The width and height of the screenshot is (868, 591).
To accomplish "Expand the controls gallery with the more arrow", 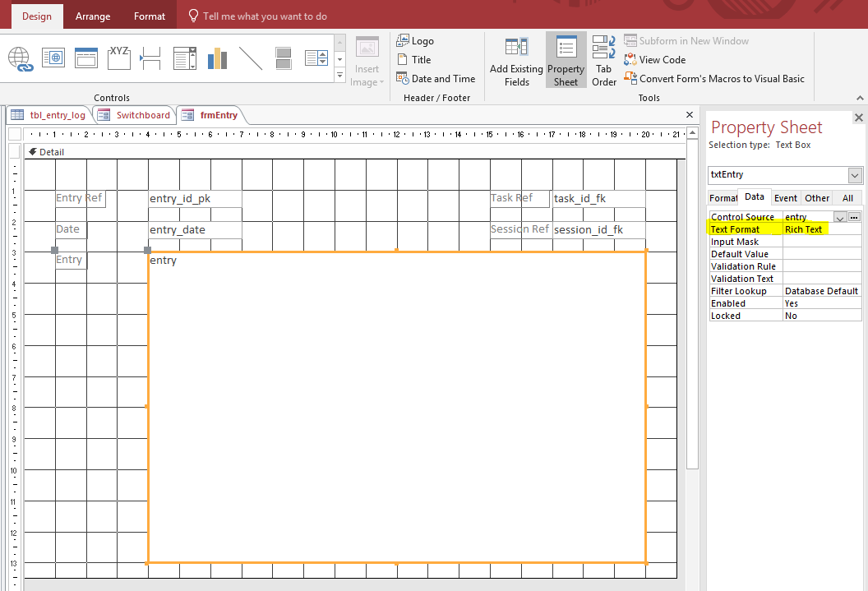I will tap(339, 75).
